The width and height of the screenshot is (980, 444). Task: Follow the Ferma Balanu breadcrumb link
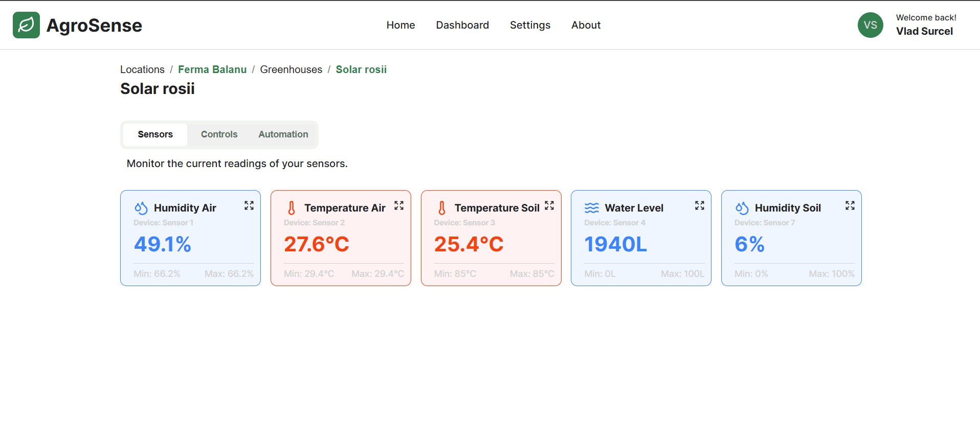212,69
